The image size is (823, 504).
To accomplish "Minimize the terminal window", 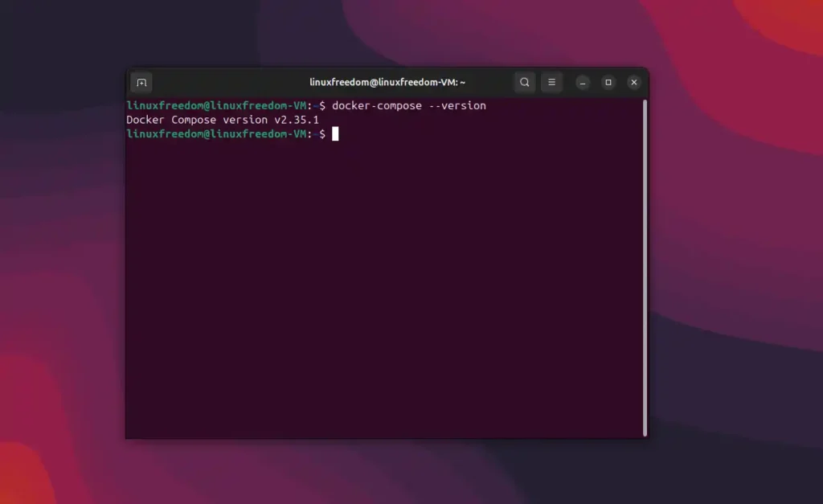I will [x=582, y=82].
